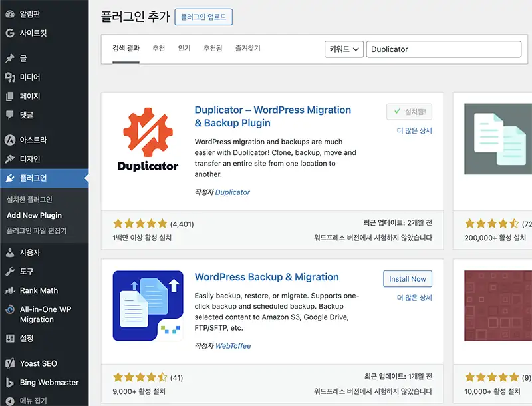Click the Duplicator gear logo thumbnail
This screenshot has width=532, height=406.
[x=148, y=139]
